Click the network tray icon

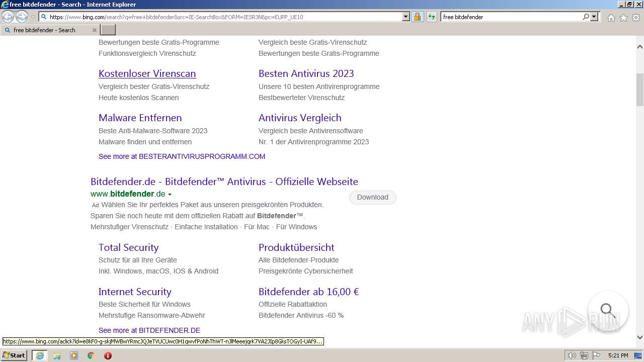coord(584,355)
